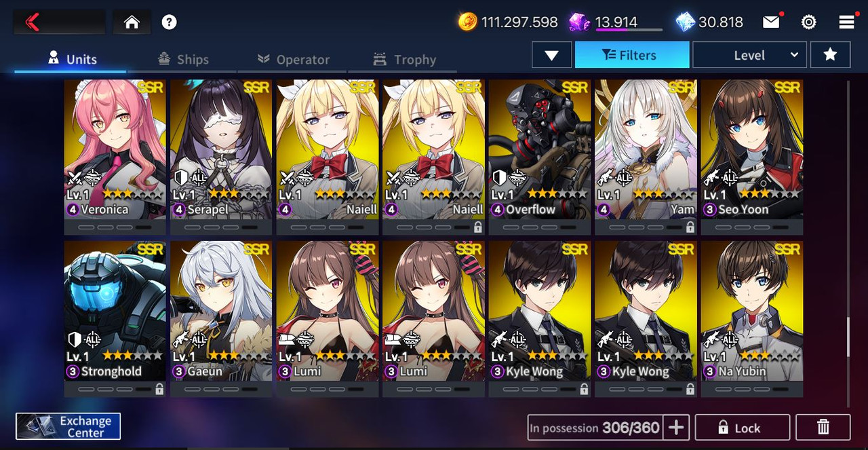
Task: Open the hamburger menu icon
Action: (846, 22)
